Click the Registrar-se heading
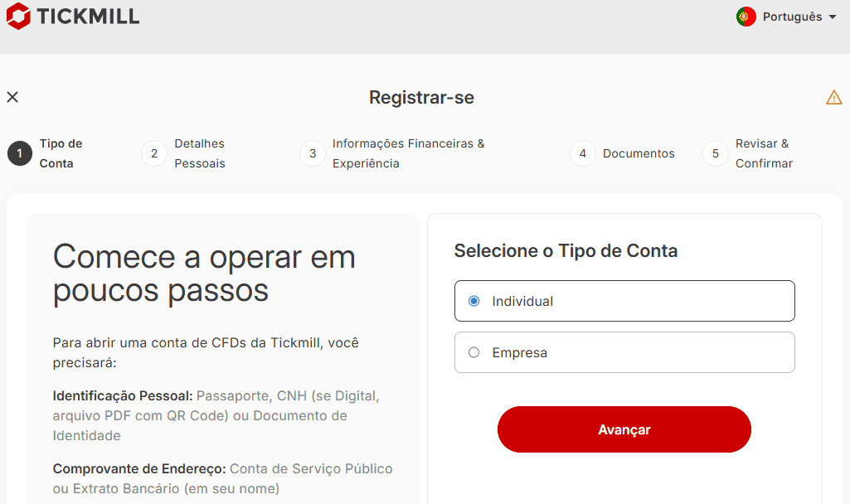 (421, 97)
